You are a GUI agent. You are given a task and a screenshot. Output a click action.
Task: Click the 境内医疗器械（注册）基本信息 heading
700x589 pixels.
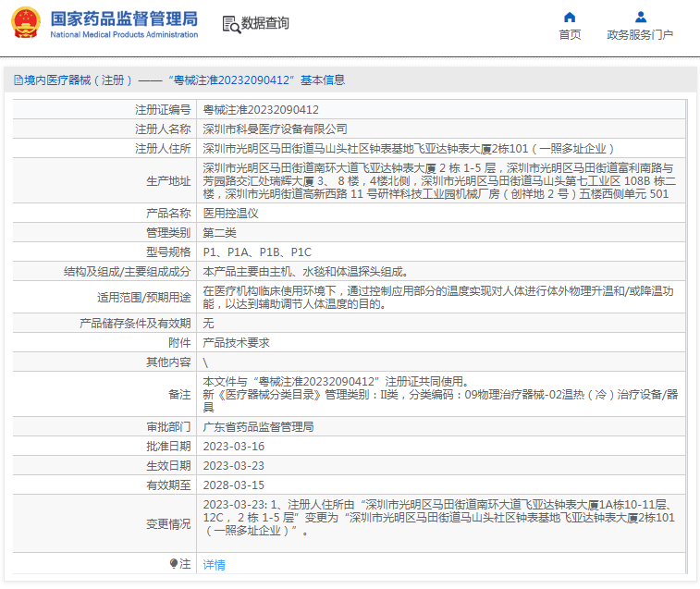[x=179, y=80]
